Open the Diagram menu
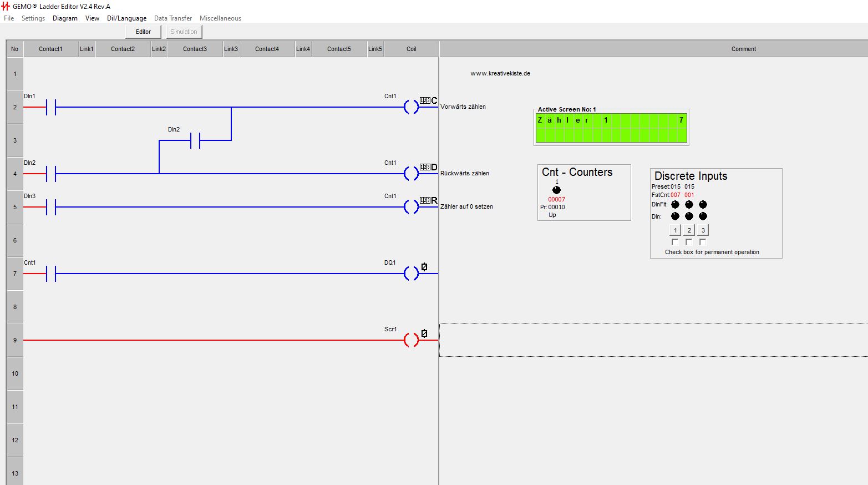This screenshot has width=868, height=485. (65, 18)
